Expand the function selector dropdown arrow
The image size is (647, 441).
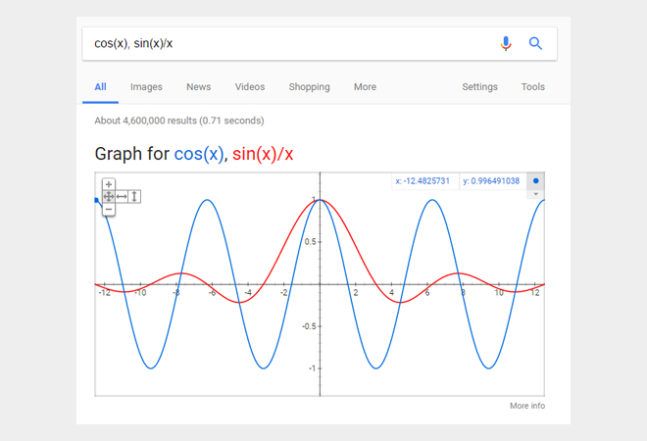coord(536,193)
